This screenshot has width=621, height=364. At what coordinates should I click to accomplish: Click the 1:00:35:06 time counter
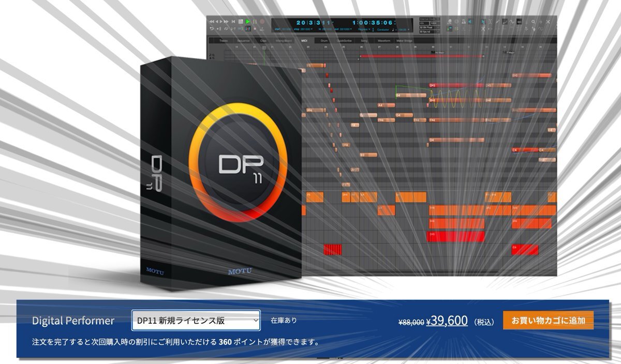[375, 22]
